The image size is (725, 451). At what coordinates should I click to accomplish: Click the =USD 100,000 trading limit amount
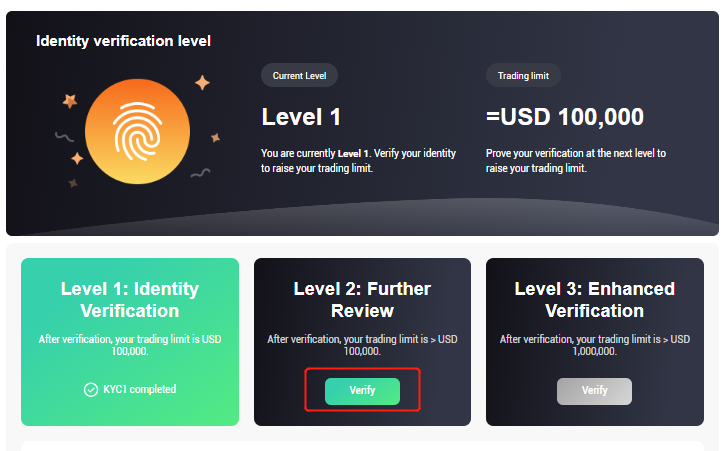[565, 117]
